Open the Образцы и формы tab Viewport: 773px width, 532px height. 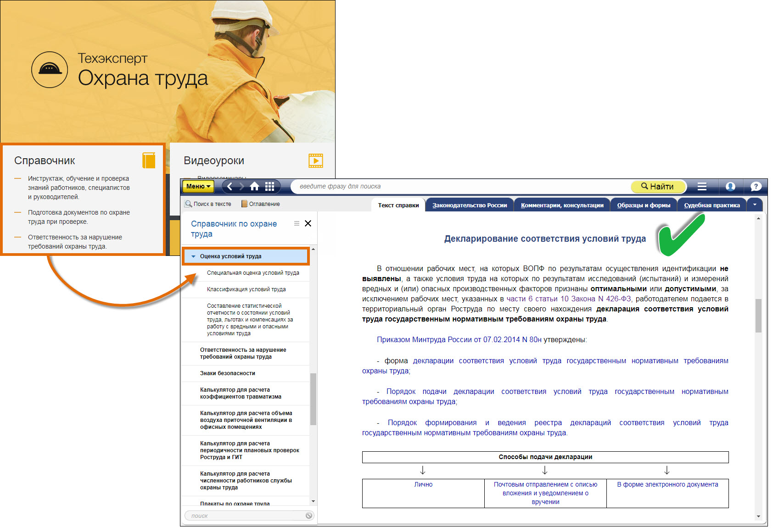click(x=643, y=205)
